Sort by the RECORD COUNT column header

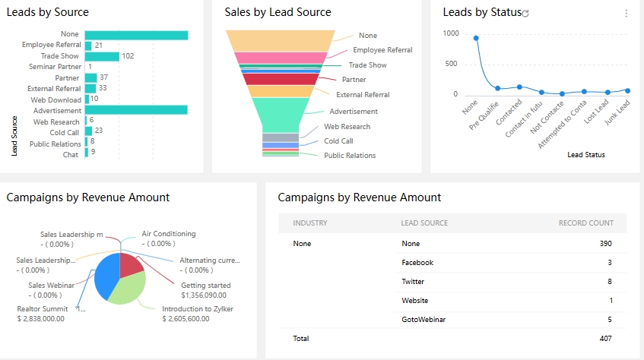click(585, 223)
